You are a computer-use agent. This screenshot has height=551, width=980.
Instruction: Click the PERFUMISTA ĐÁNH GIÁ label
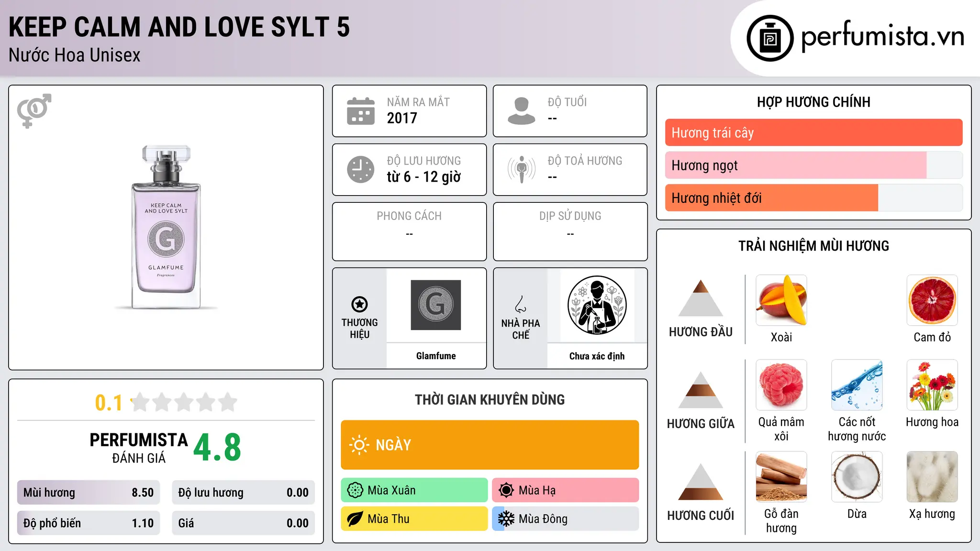pos(139,448)
